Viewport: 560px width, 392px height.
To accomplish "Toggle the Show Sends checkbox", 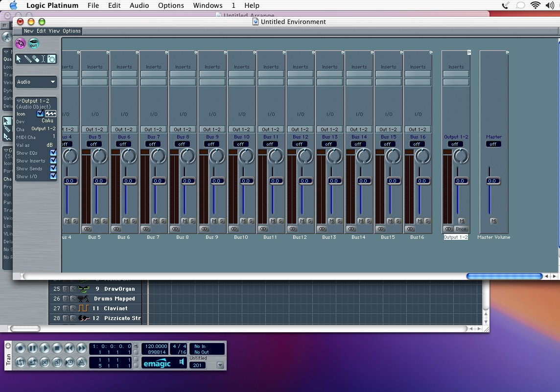I will [53, 169].
